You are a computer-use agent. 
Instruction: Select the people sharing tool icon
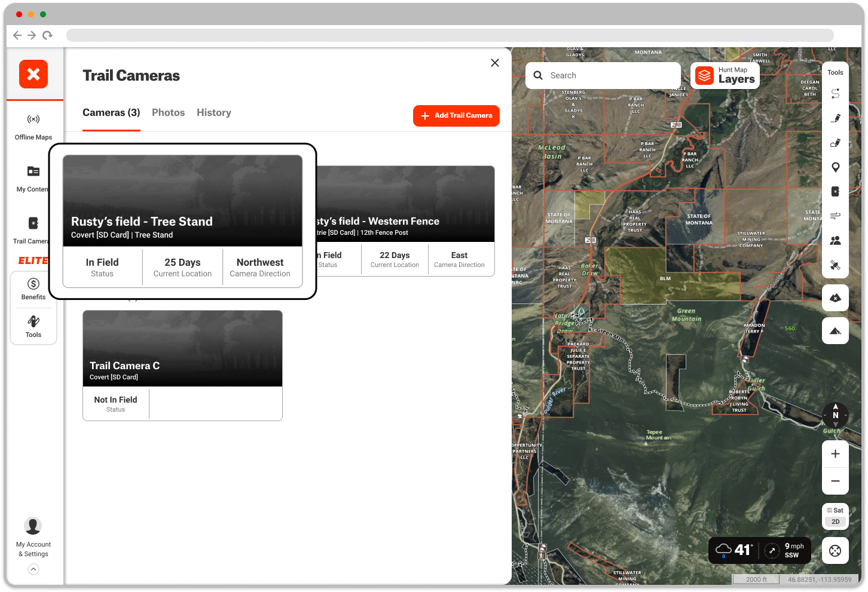pos(835,240)
